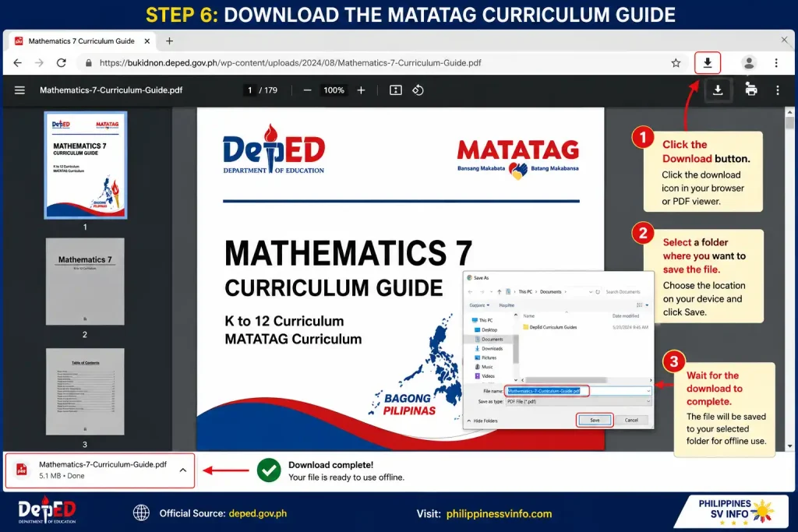The image size is (798, 532).
Task: Click New folder in Save As dialog
Action: click(x=507, y=305)
